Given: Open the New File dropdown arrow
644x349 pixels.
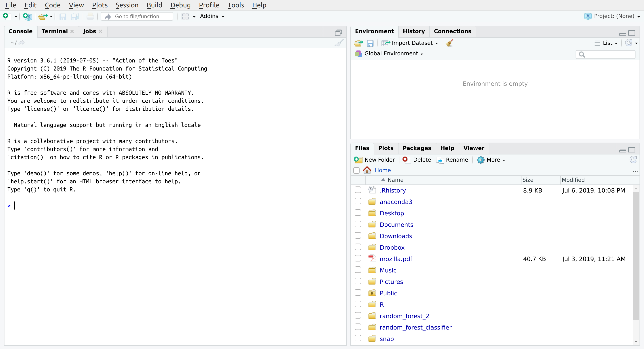Looking at the screenshot, I should pyautogui.click(x=16, y=17).
